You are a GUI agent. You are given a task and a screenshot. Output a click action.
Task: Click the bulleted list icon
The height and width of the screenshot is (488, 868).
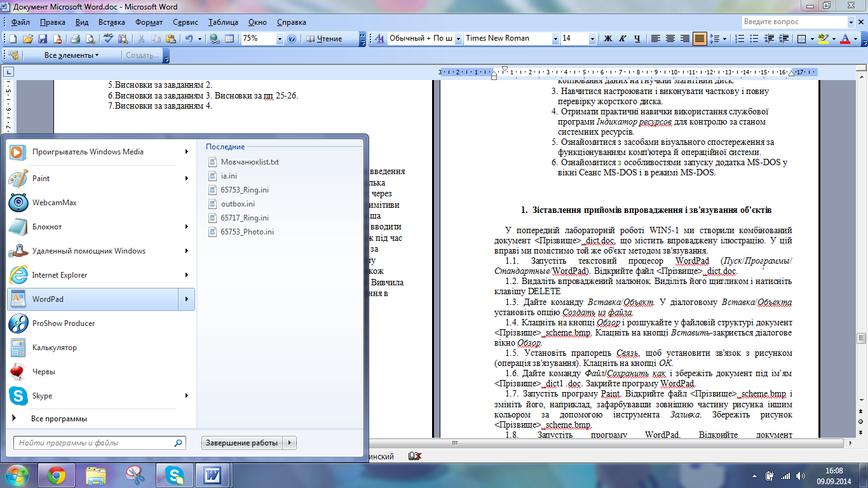(753, 39)
